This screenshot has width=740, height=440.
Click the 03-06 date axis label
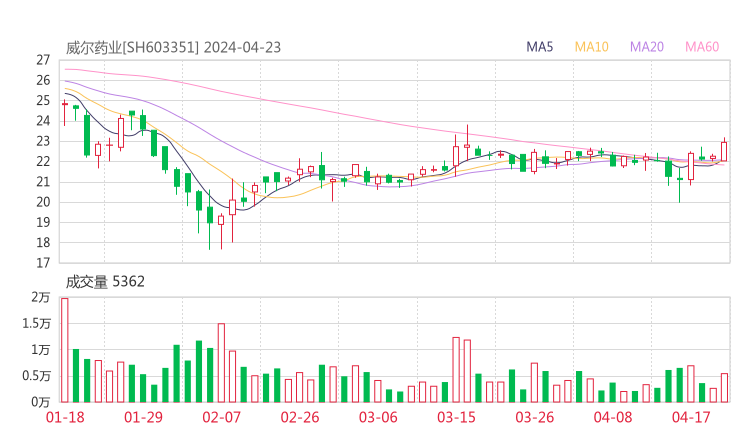coord(378,417)
